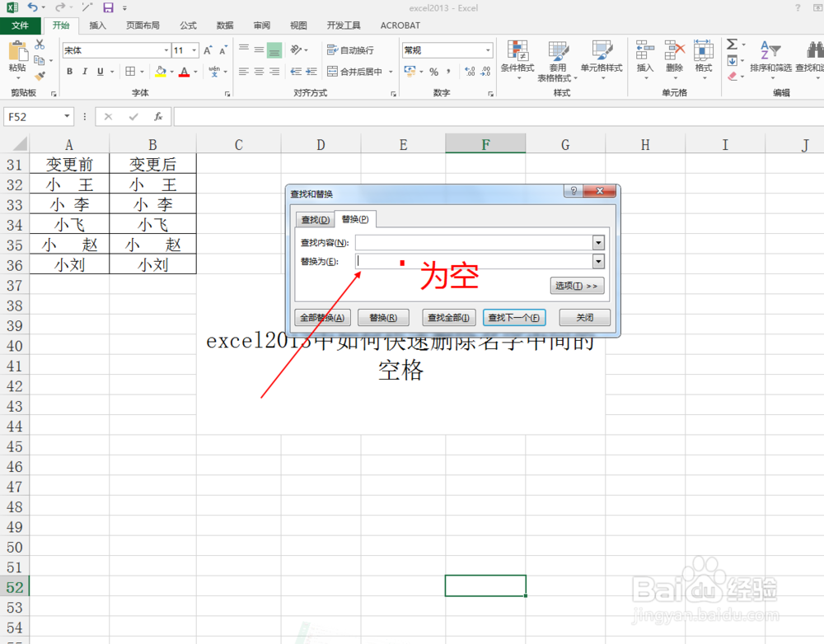824x644 pixels.
Task: Click increase indent icon
Action: click(311, 72)
